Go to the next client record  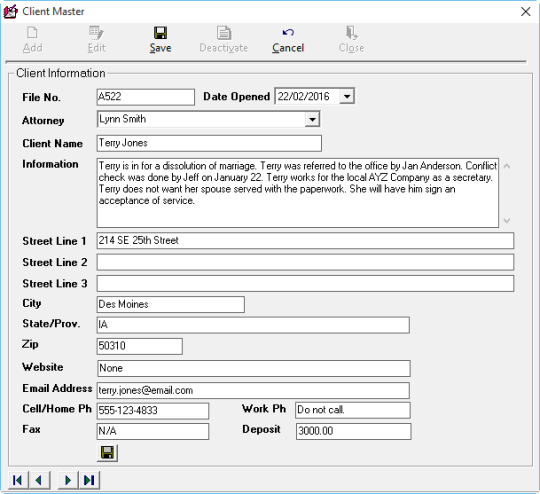coord(68,480)
